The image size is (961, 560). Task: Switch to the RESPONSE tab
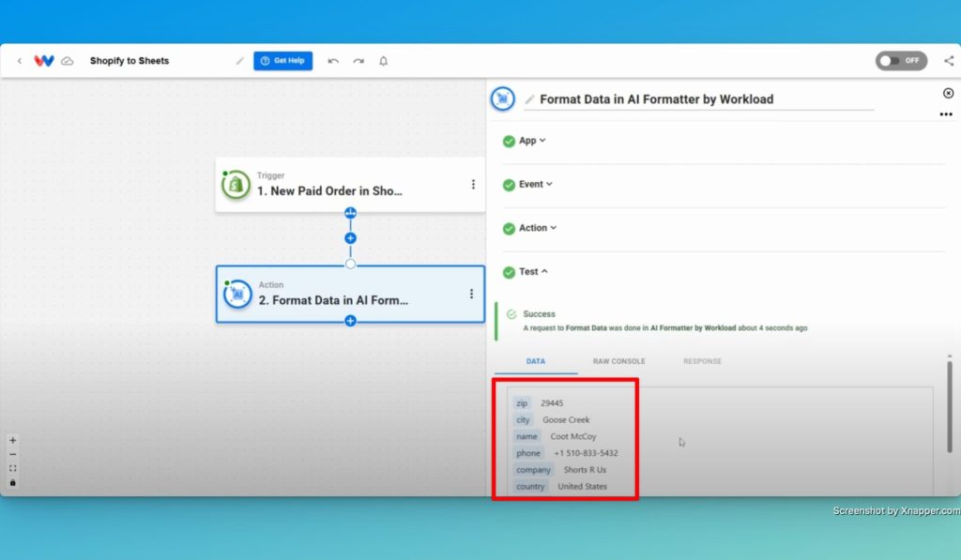pyautogui.click(x=702, y=361)
